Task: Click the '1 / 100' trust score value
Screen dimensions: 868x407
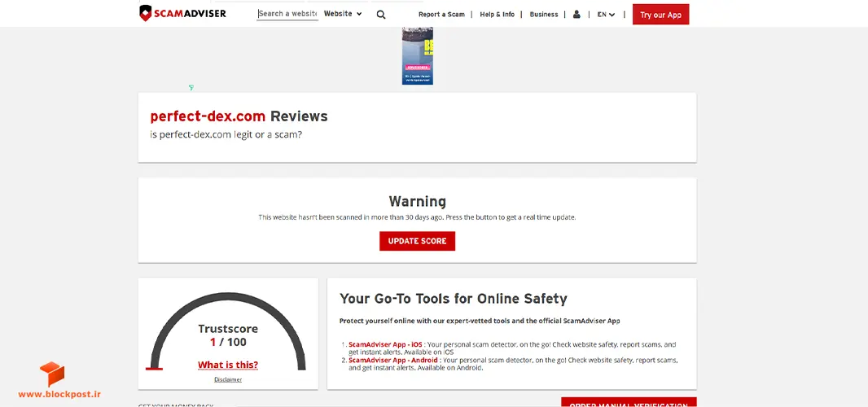Action: (x=228, y=342)
